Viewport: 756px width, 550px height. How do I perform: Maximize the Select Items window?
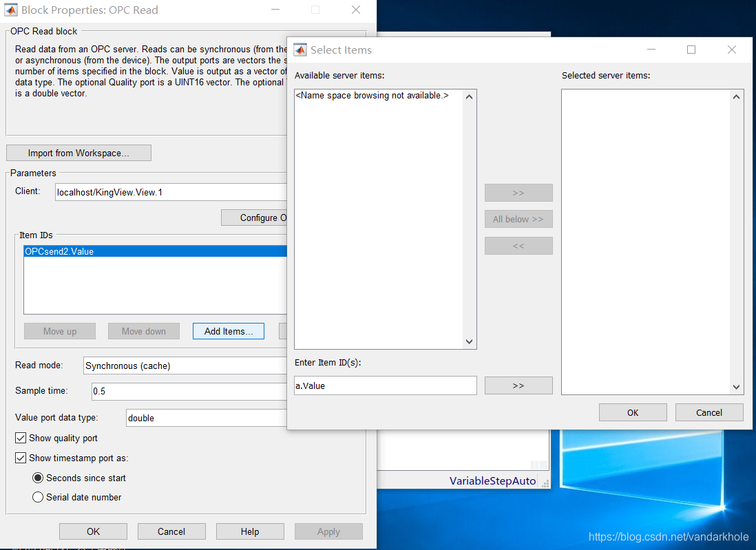(691, 50)
